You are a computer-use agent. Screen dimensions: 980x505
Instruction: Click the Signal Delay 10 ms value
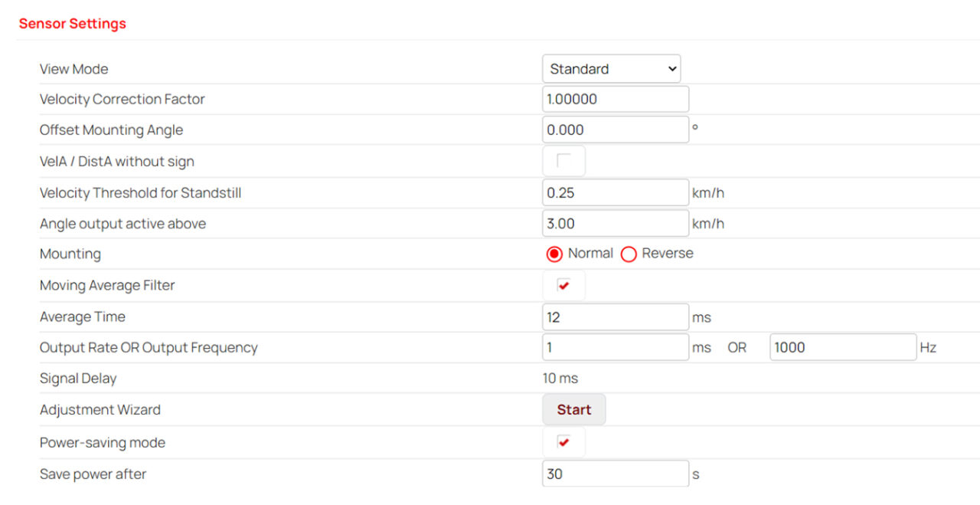(560, 379)
